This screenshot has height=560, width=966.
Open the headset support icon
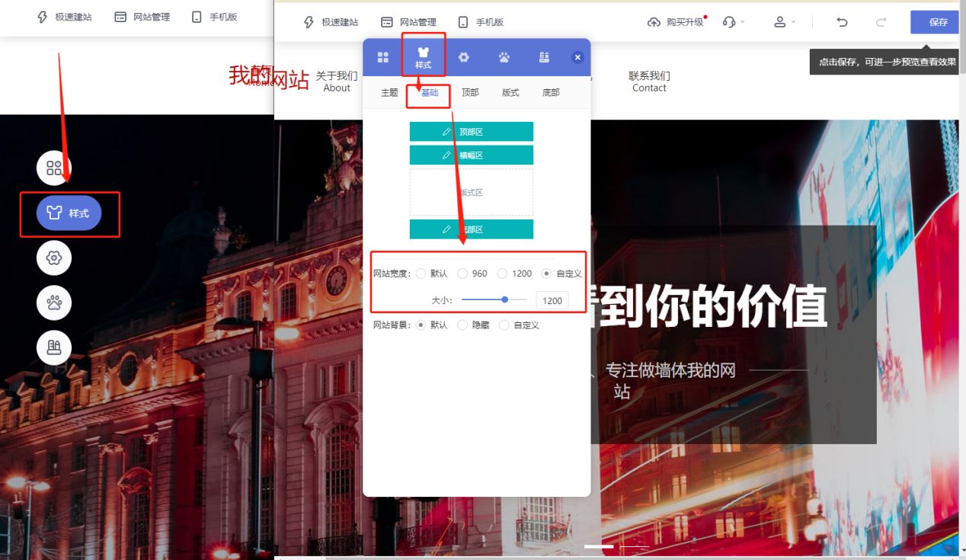coord(729,22)
